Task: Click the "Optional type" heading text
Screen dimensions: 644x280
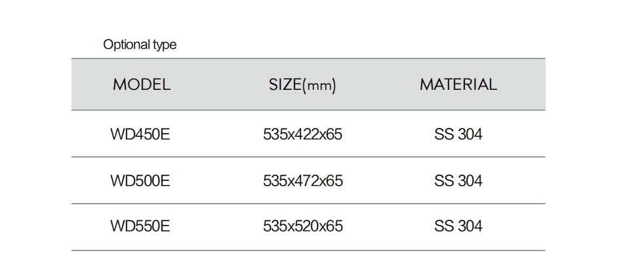Action: [140, 45]
